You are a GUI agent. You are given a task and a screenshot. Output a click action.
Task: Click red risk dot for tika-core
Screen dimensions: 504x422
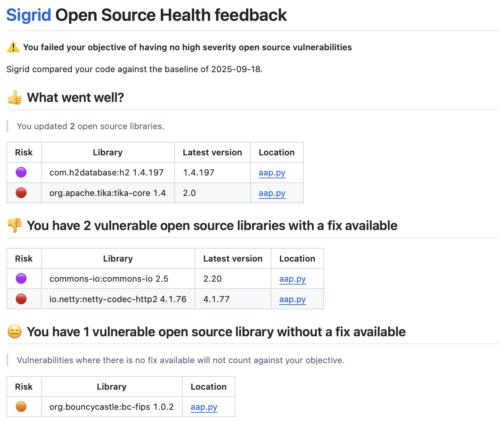[21, 193]
